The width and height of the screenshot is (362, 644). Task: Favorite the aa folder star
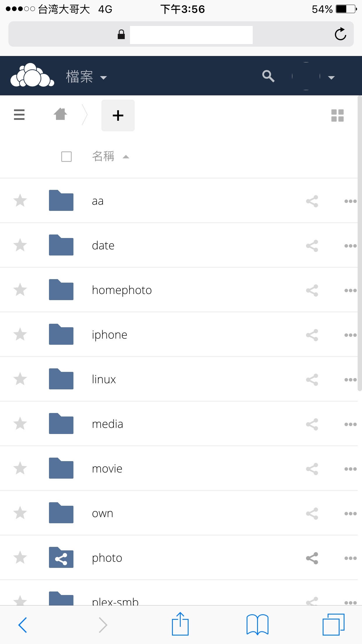[x=20, y=200]
